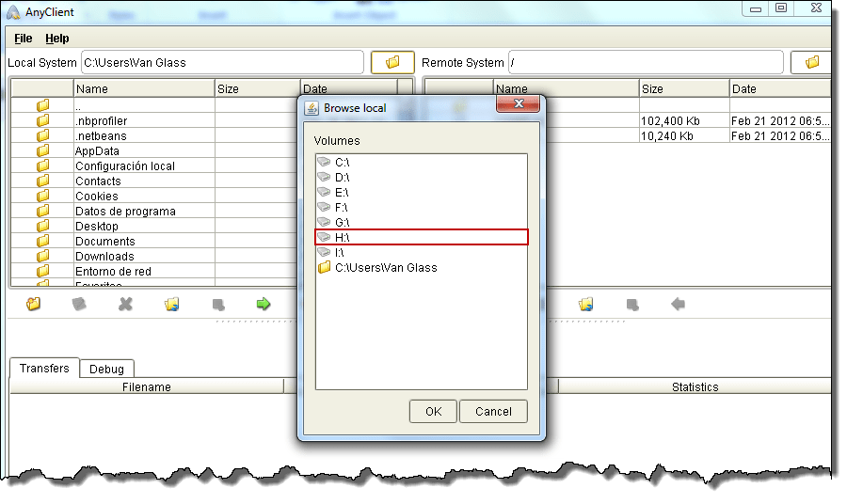Screen dimensions: 847x504
Task: Click the remote refresh folder icon
Action: [586, 305]
